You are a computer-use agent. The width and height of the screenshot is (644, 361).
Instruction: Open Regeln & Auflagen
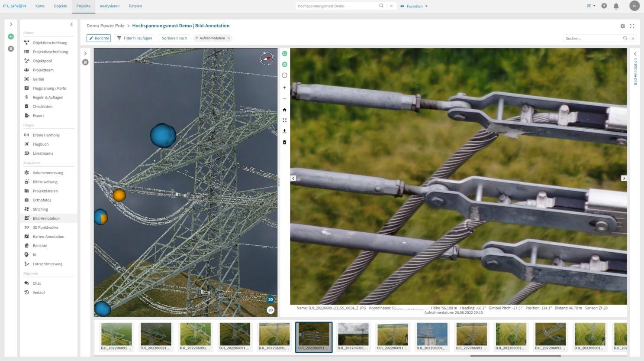tap(48, 97)
